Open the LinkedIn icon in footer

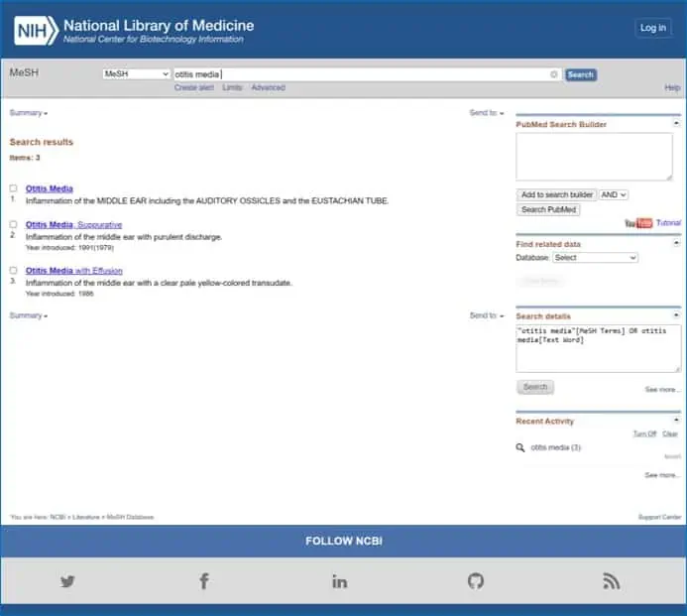(340, 581)
